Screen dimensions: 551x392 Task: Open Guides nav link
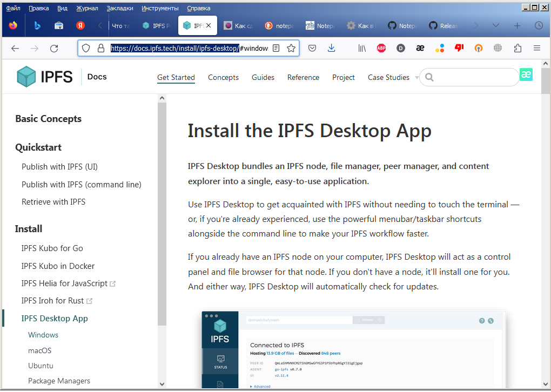(x=263, y=77)
